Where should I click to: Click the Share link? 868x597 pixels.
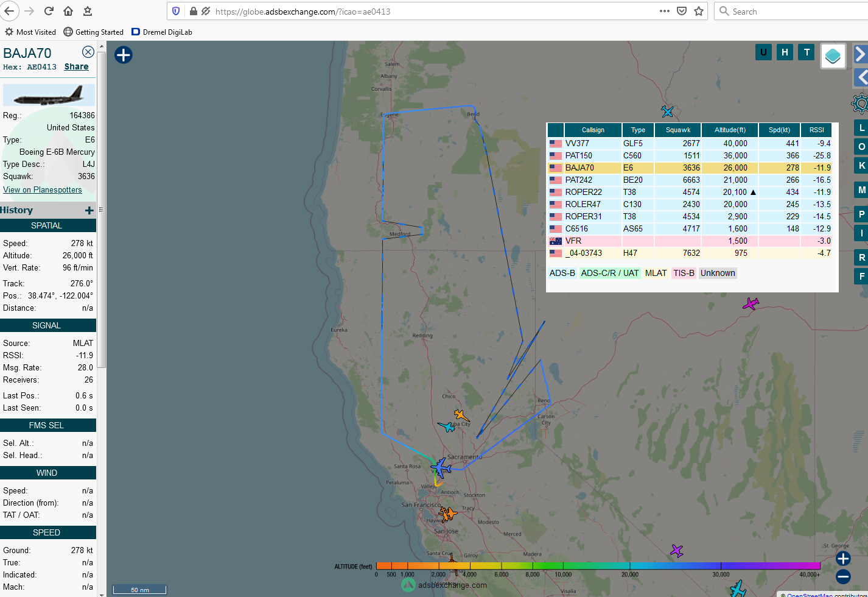76,67
